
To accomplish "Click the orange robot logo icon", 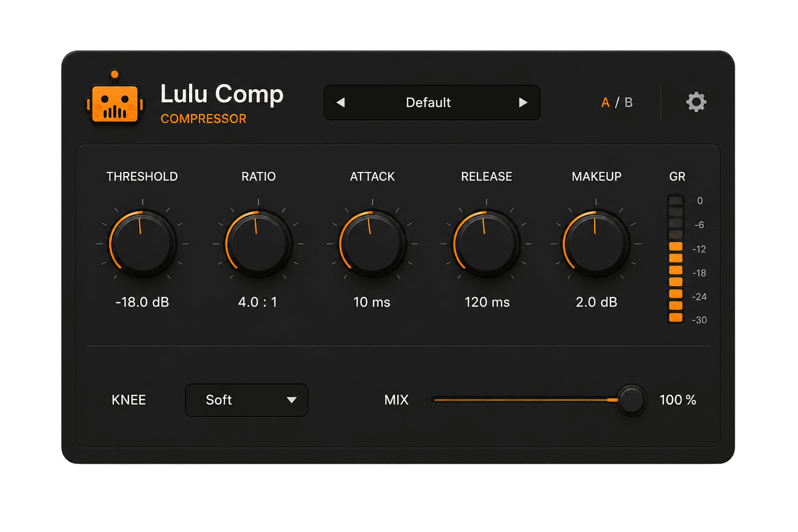I will (x=115, y=98).
